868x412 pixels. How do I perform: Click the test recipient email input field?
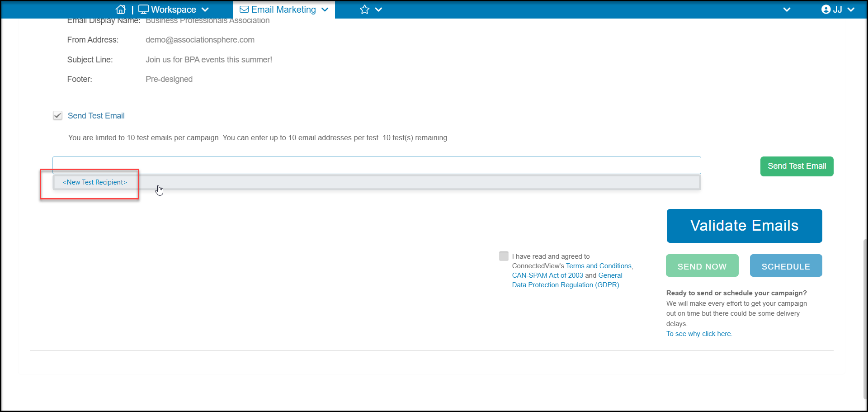point(377,166)
